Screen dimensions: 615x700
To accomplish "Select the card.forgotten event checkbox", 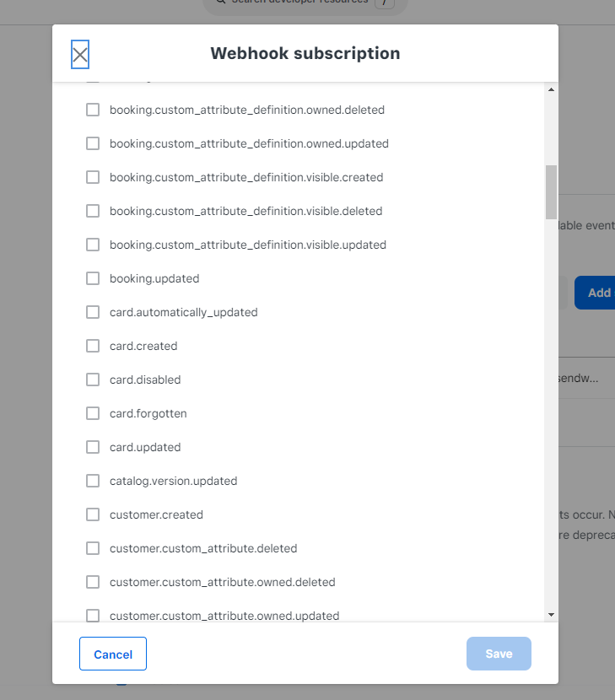I will click(x=93, y=413).
